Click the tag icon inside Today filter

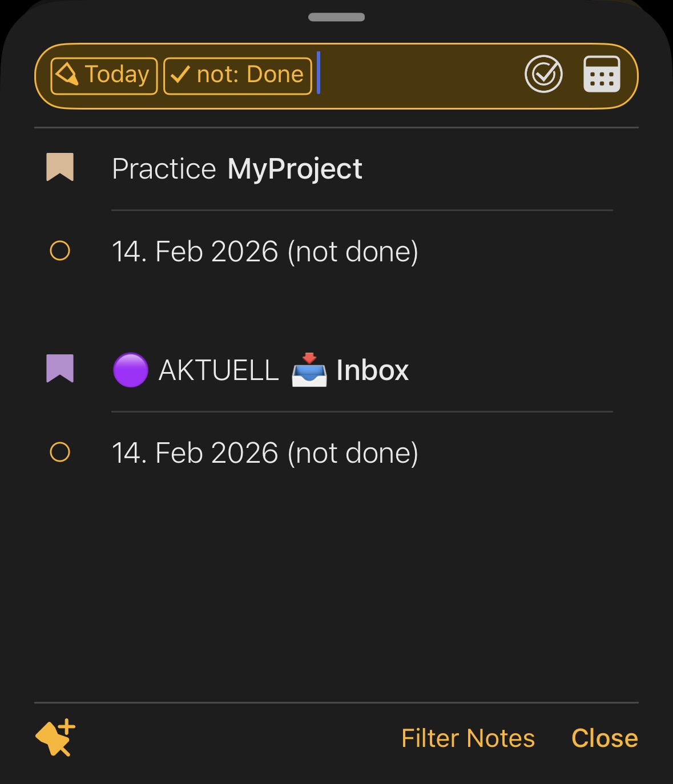(x=67, y=74)
